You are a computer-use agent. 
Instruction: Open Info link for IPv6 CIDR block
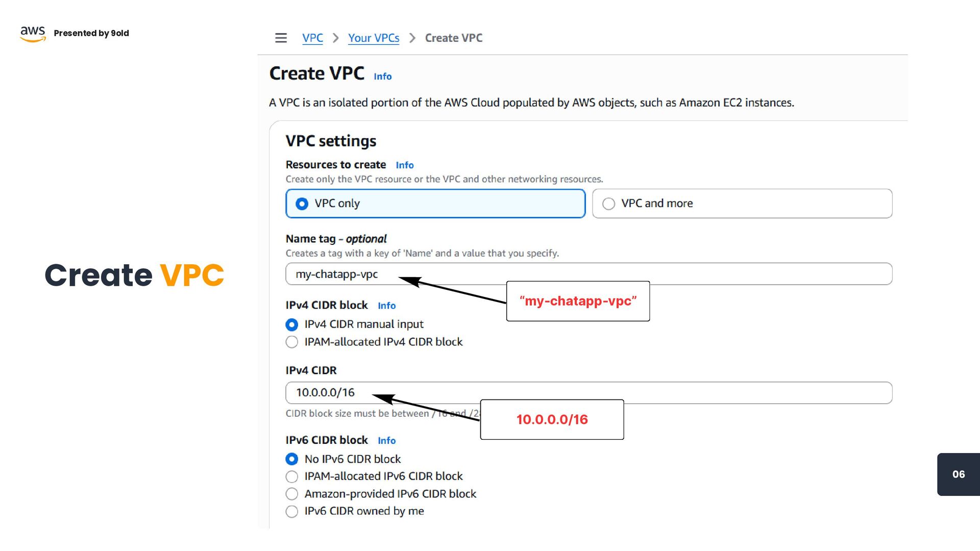click(x=386, y=441)
